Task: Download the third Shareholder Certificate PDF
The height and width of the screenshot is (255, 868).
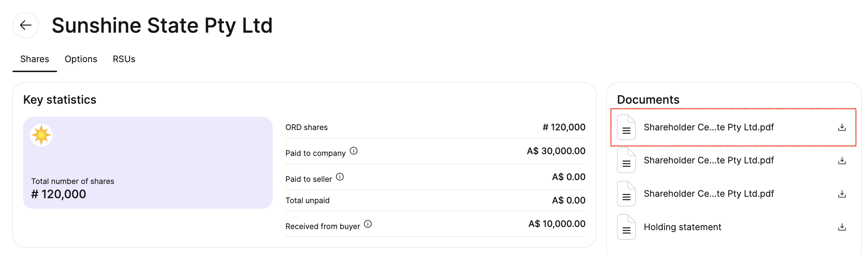Action: 842,194
